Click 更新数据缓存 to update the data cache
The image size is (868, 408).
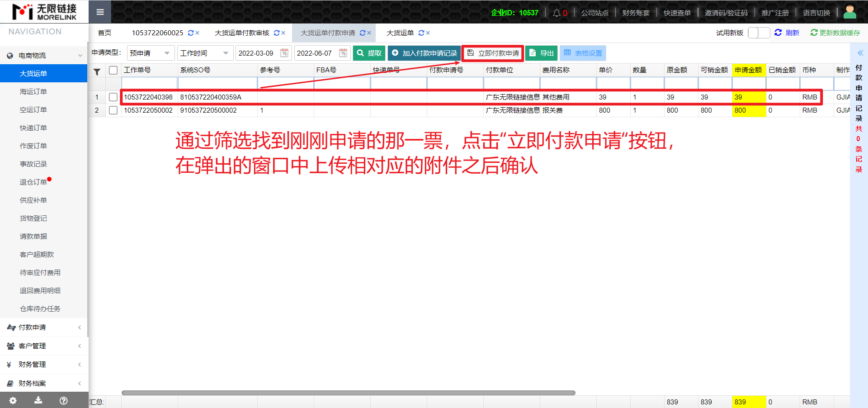tap(835, 33)
